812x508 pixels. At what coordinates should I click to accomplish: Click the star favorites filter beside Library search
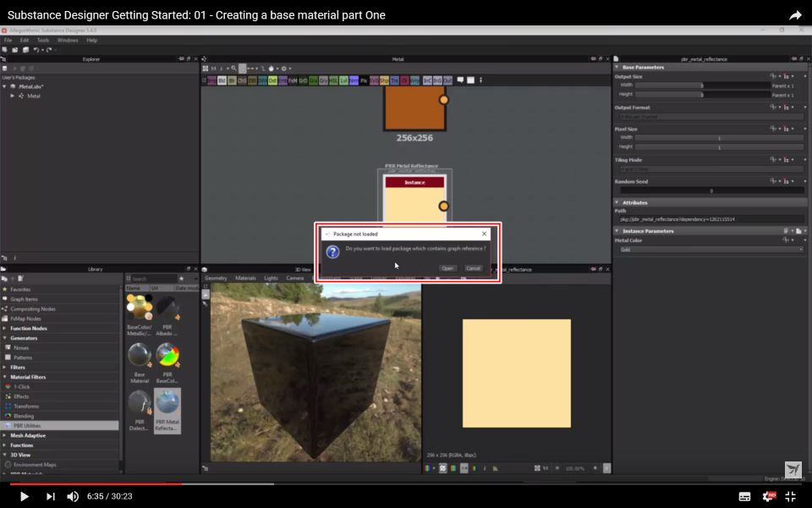point(181,279)
